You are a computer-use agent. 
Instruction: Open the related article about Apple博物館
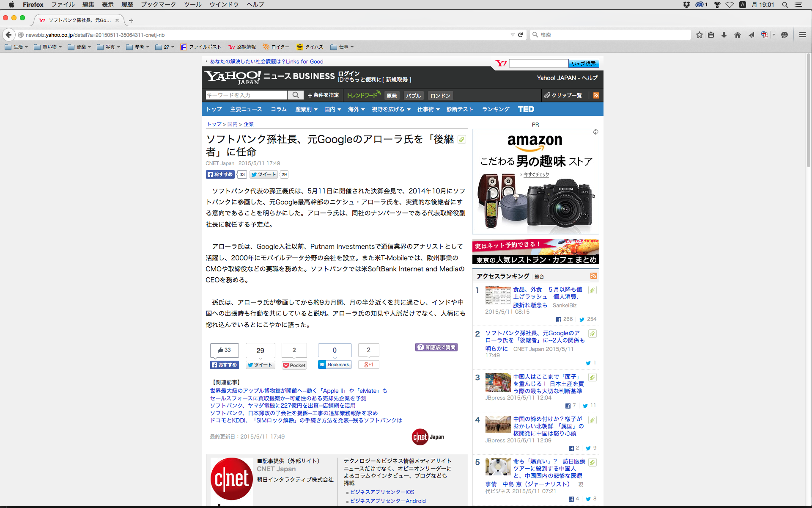pyautogui.click(x=298, y=391)
